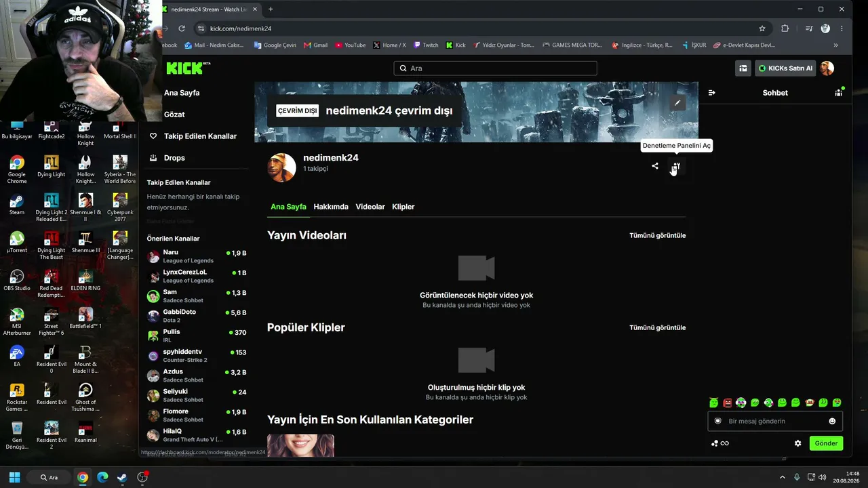Click the Kick search field
This screenshot has width=868, height=488.
(x=495, y=68)
